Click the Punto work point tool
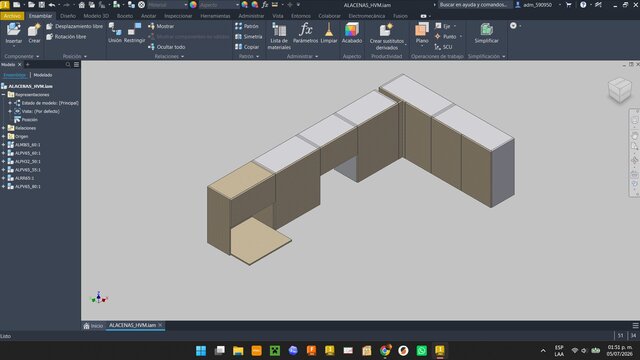Image resolution: width=640 pixels, height=360 pixels. (446, 37)
